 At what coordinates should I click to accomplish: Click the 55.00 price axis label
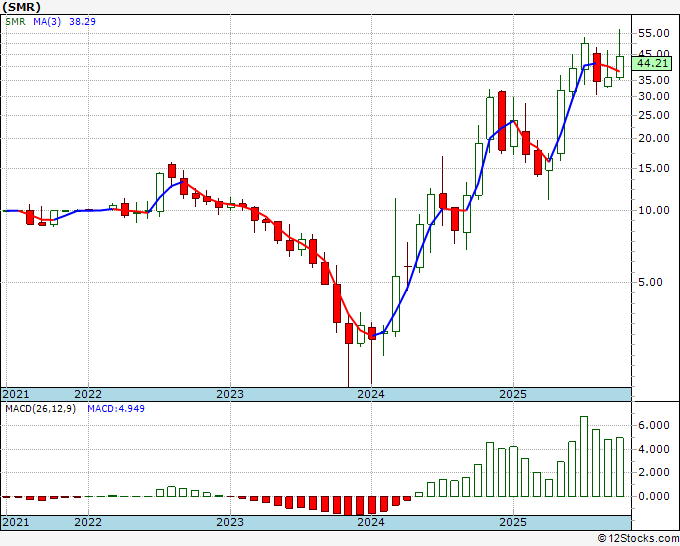point(654,33)
